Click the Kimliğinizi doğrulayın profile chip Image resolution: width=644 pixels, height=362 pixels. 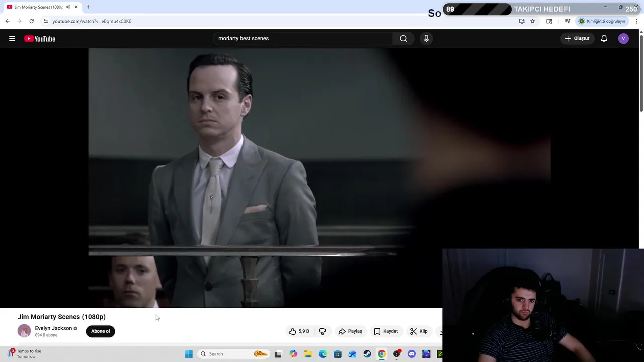click(x=602, y=21)
